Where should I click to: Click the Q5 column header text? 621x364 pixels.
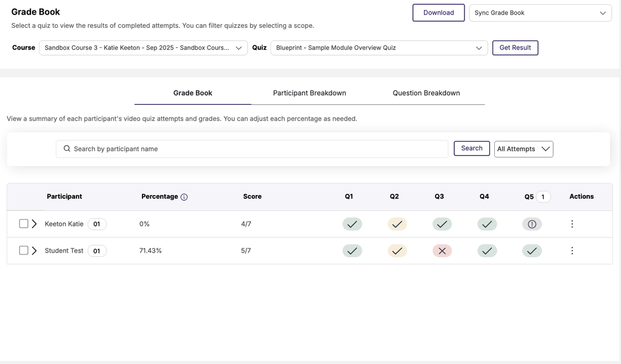(529, 197)
